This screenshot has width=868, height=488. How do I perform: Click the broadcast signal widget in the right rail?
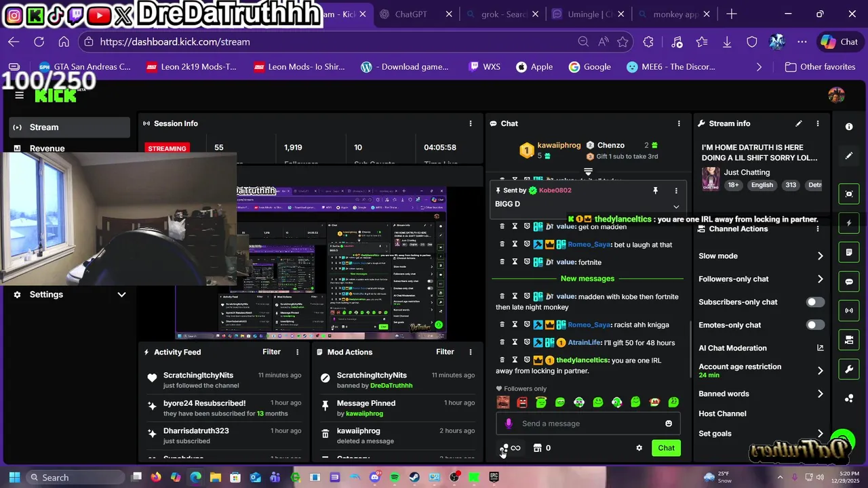(849, 310)
